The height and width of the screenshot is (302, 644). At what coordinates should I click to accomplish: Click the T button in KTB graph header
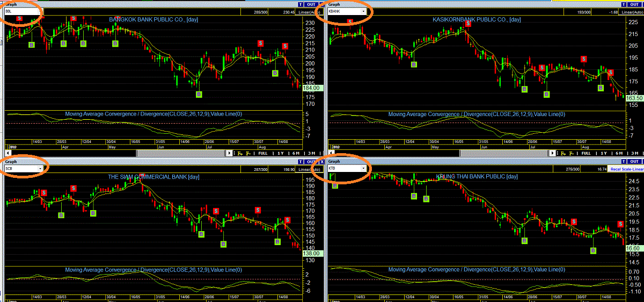click(x=624, y=162)
